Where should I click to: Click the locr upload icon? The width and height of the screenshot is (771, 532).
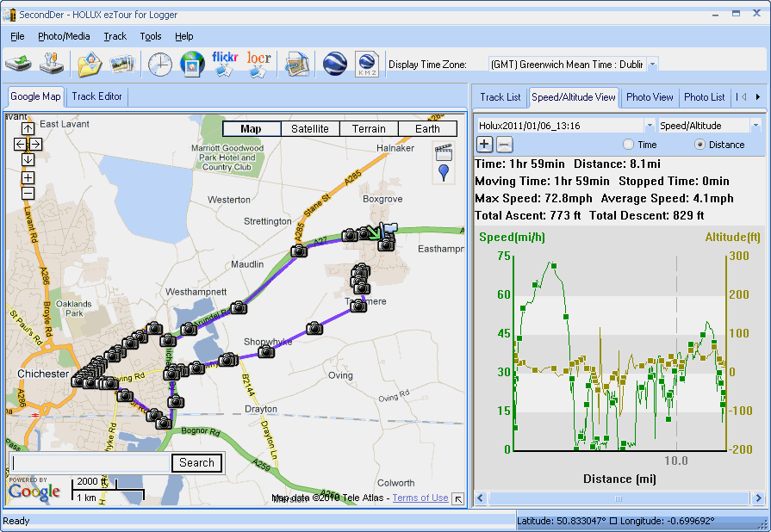(258, 64)
